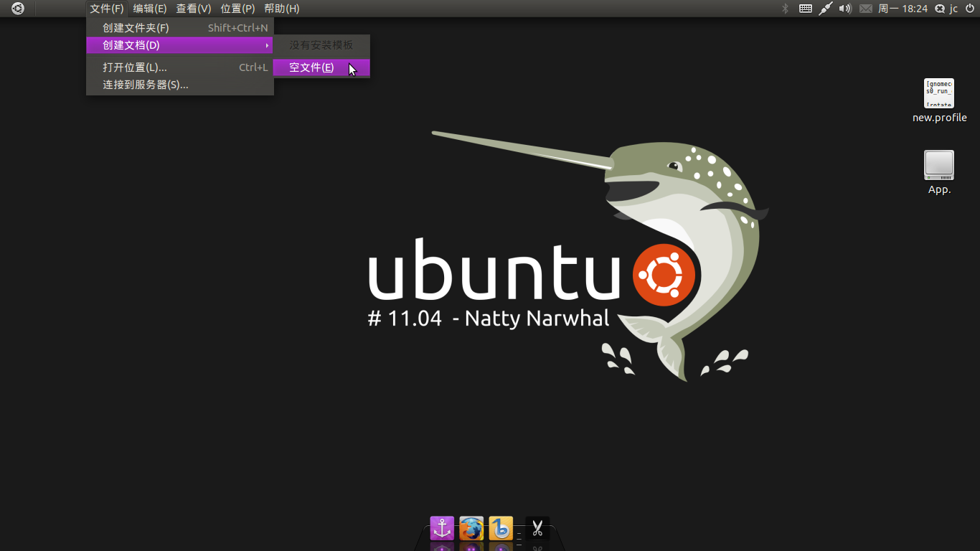Click 空文件(E) to create an empty file
The height and width of the screenshot is (551, 980).
tap(321, 67)
